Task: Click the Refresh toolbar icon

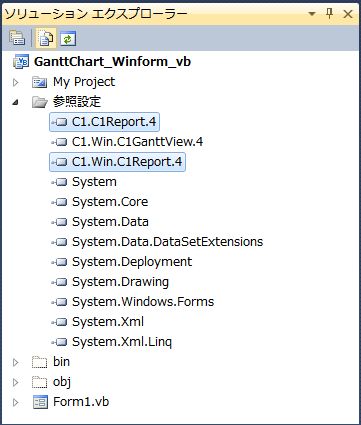Action: coord(68,38)
